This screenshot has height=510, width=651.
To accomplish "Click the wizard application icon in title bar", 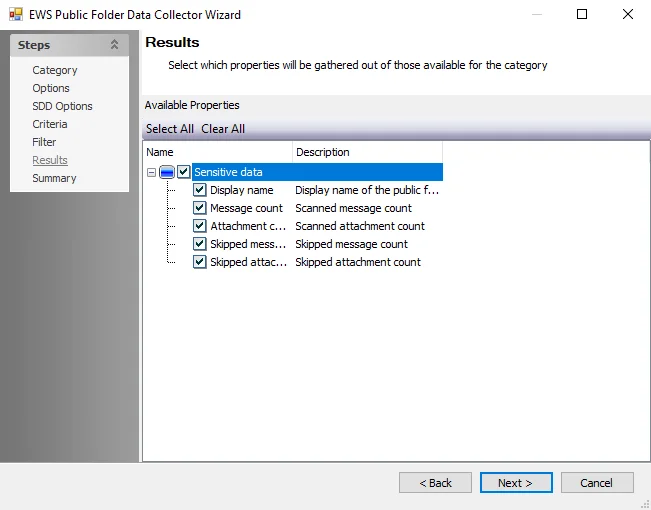I will tap(16, 15).
